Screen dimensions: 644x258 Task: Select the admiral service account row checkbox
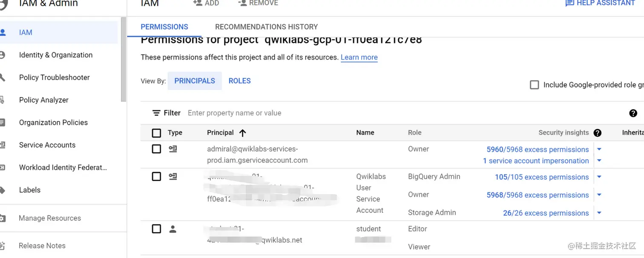click(156, 149)
